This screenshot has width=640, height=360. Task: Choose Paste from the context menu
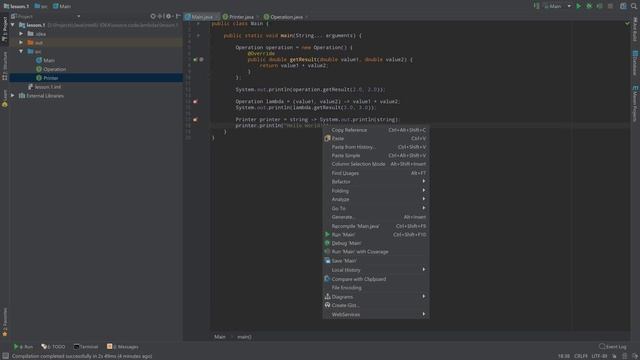pyautogui.click(x=376, y=138)
